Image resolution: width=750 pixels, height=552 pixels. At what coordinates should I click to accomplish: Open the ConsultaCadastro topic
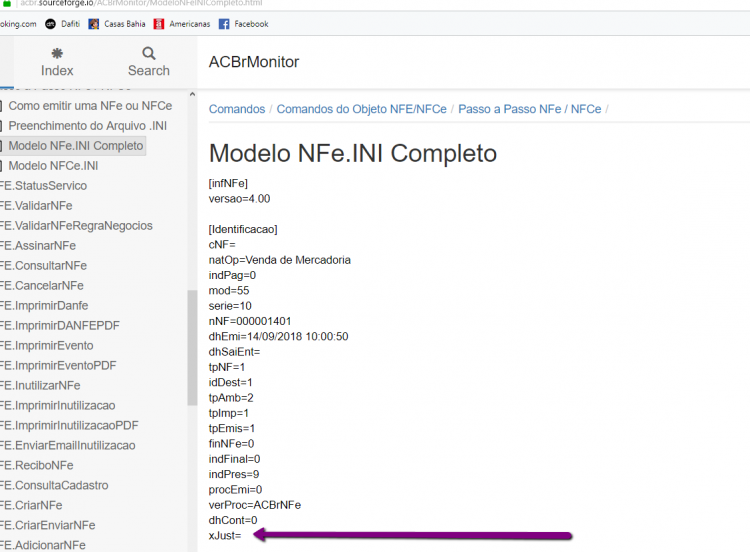pos(54,486)
